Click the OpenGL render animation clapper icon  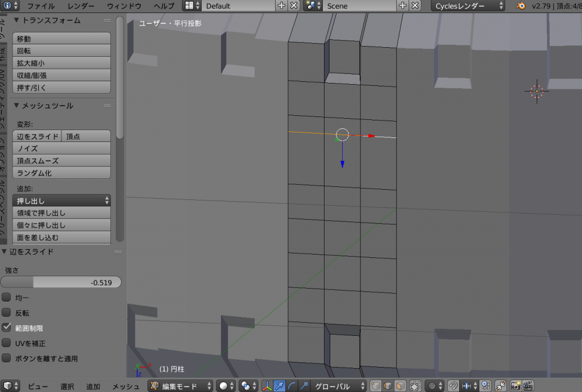point(529,386)
